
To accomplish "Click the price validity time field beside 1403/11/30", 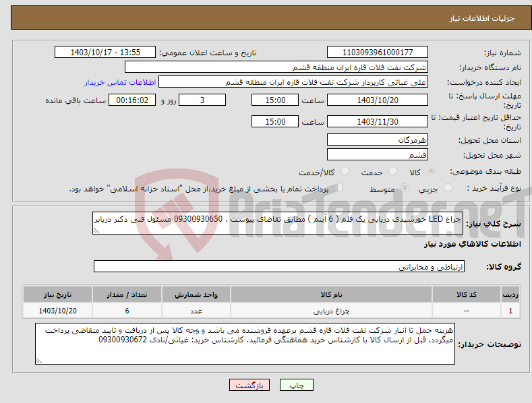I will click(x=275, y=121).
